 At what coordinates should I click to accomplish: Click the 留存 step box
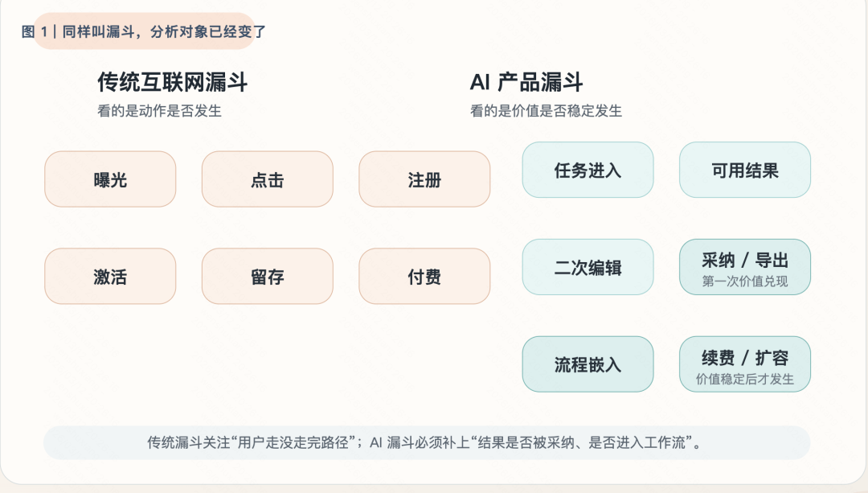[267, 277]
